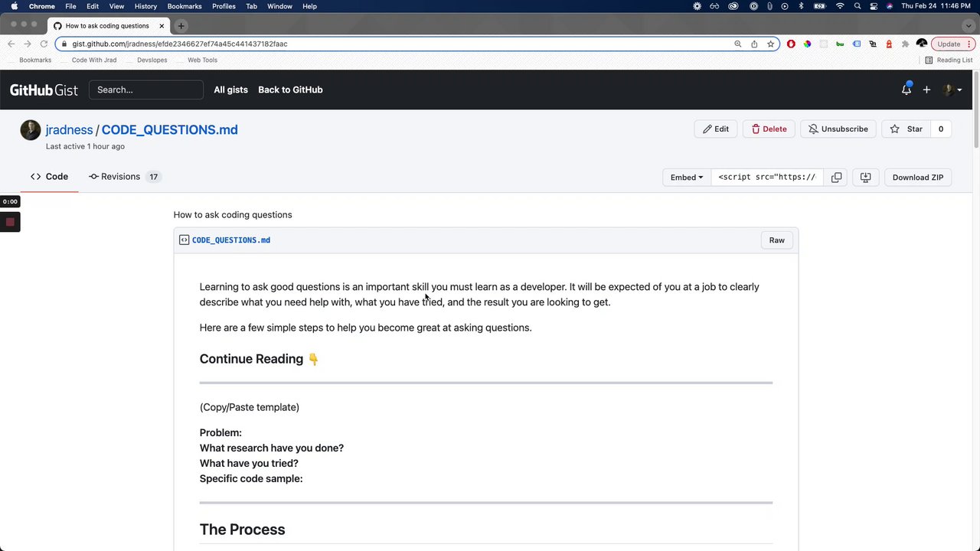Copy the embed script to clipboard
980x551 pixels.
pos(837,177)
